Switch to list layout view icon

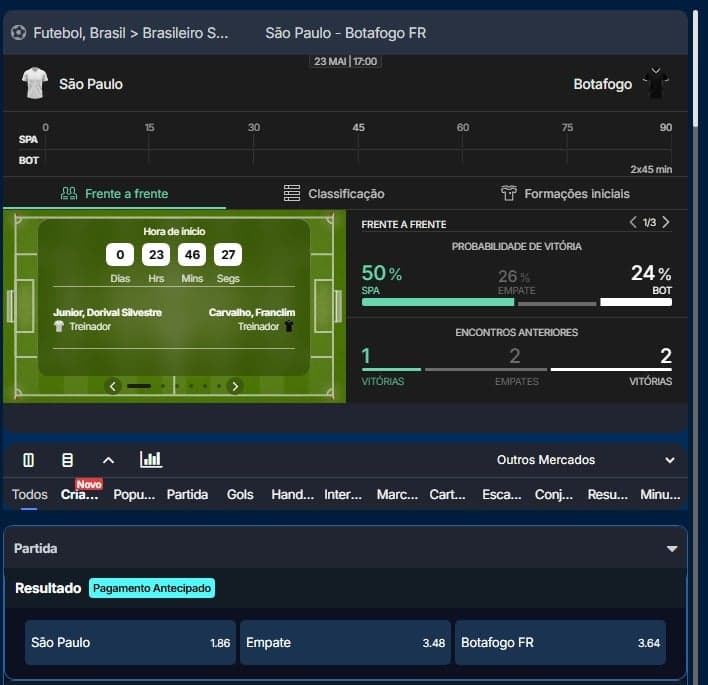point(67,460)
